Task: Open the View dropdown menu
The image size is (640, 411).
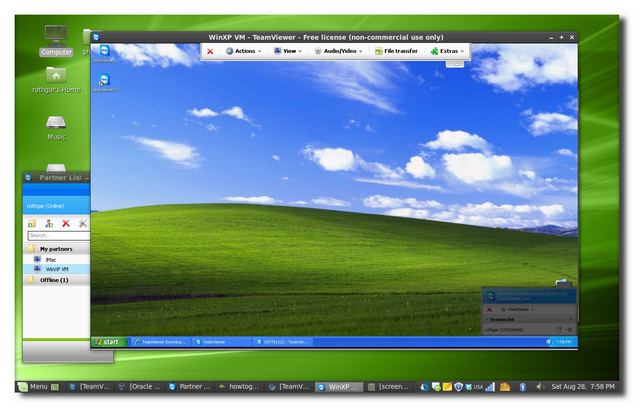Action: [x=288, y=51]
